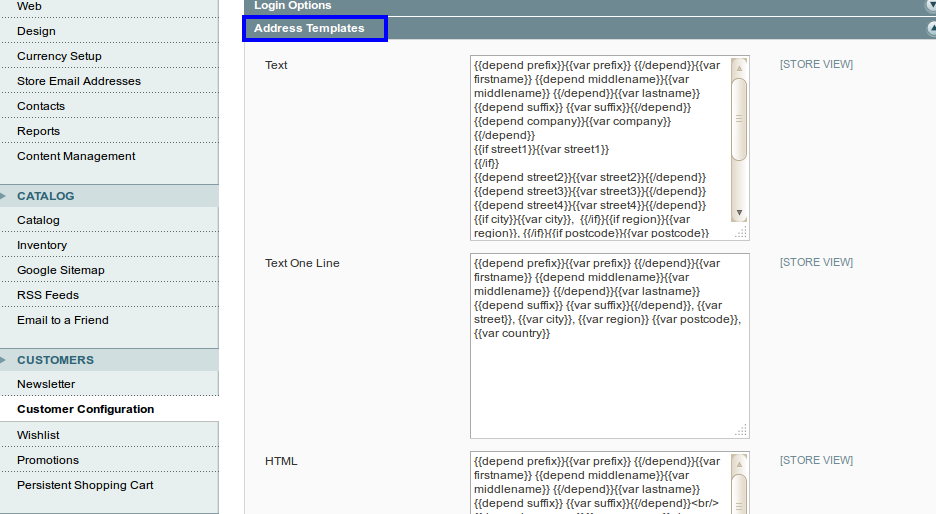
Task: Select the Customer Configuration sidebar item
Action: point(86,409)
